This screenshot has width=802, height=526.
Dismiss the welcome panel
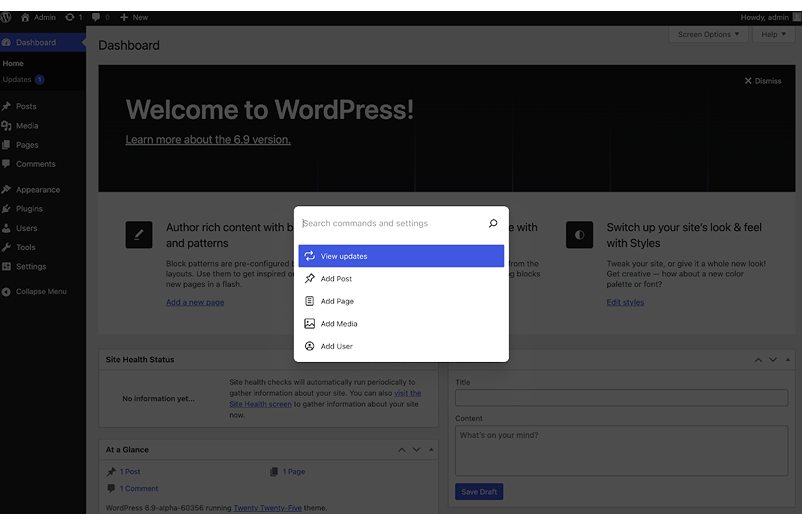point(762,81)
